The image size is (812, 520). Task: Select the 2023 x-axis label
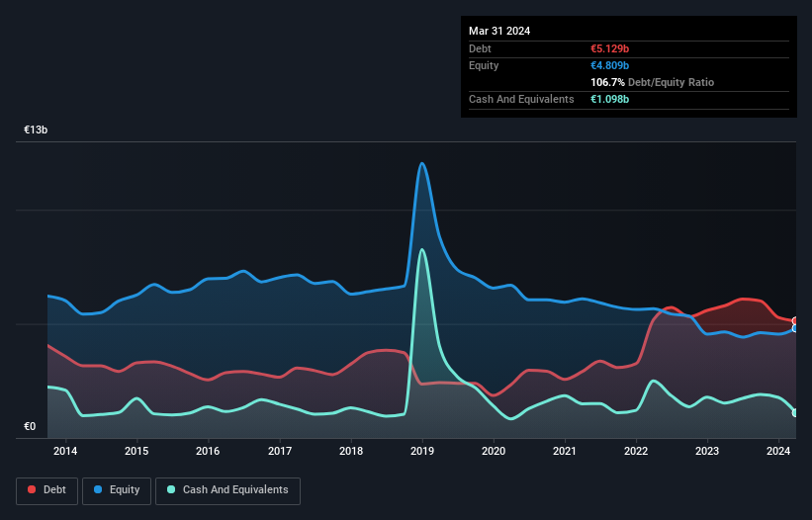(707, 451)
